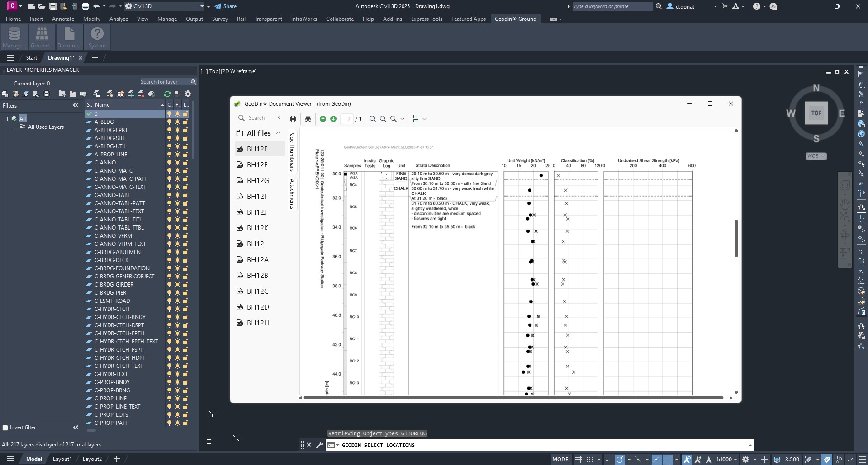The height and width of the screenshot is (465, 868).
Task: Open the BH12K document file
Action: pos(257,228)
